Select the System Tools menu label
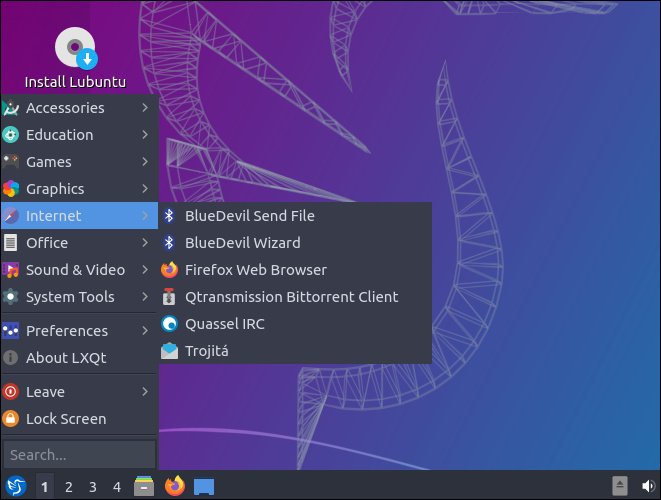The width and height of the screenshot is (661, 500). point(70,297)
